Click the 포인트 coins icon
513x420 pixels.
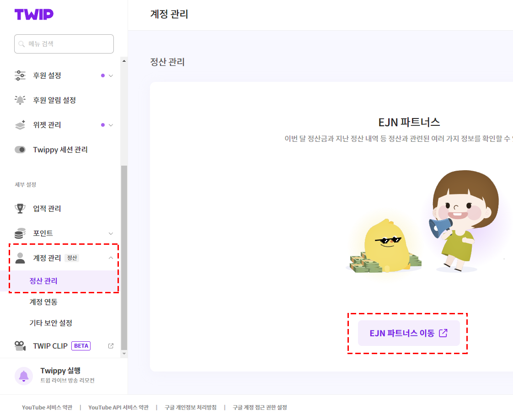(x=20, y=233)
